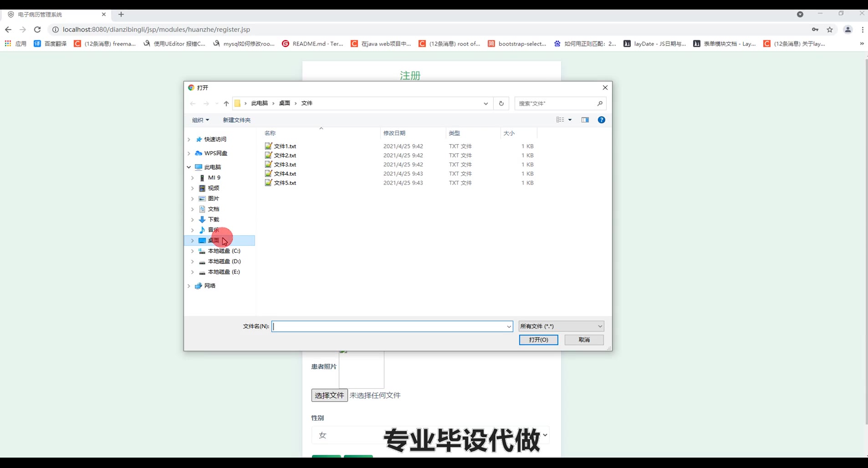This screenshot has height=468, width=868.
Task: Expand the WPS网盘 tree node
Action: (x=189, y=153)
